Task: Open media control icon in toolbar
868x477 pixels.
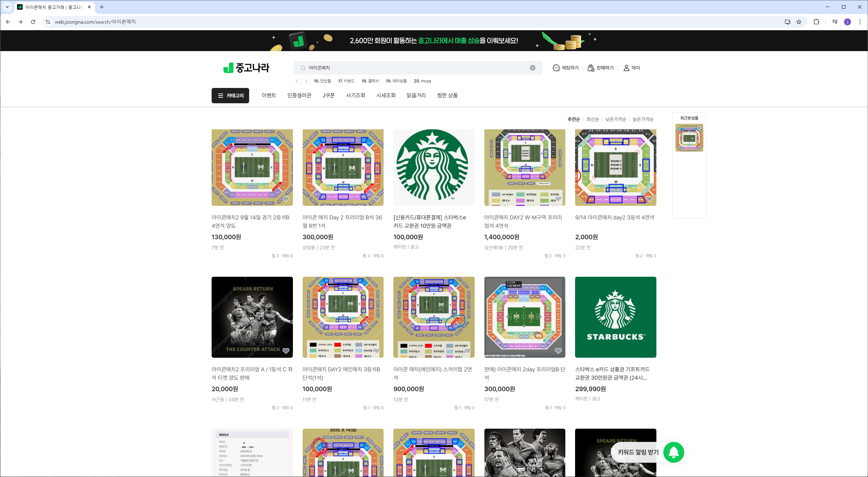Action: coord(835,22)
